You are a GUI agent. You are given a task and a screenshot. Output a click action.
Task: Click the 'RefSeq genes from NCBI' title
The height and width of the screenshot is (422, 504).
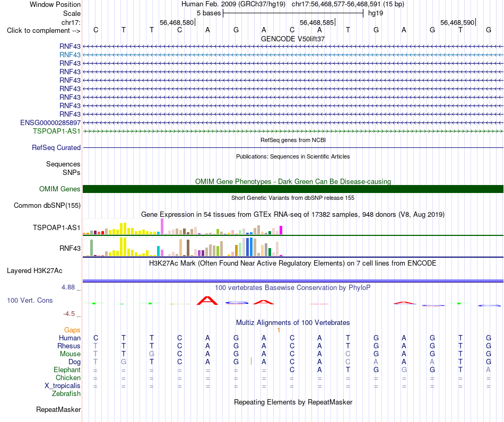pyautogui.click(x=293, y=140)
